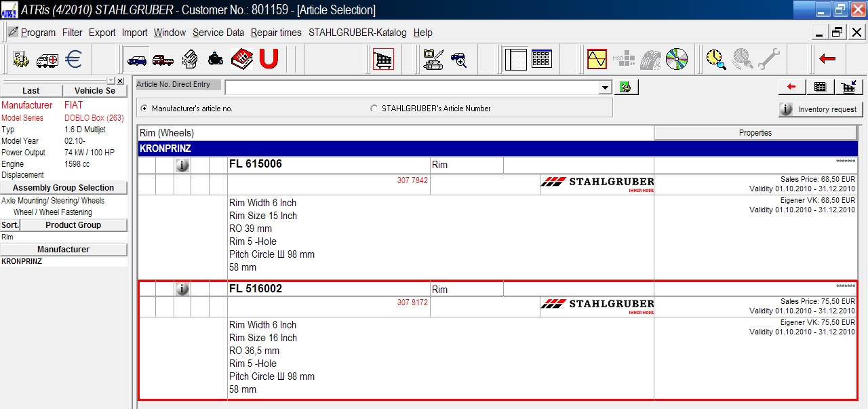The height and width of the screenshot is (409, 868).
Task: Click the Inventory request button
Action: point(819,109)
